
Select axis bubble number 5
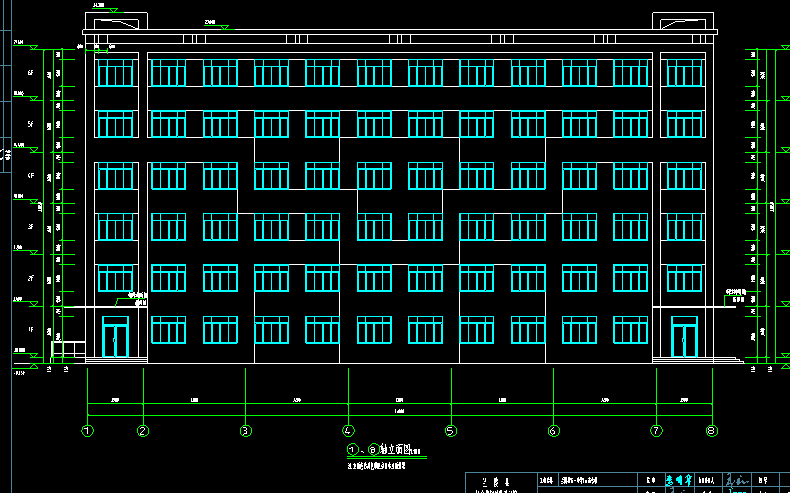[x=451, y=431]
